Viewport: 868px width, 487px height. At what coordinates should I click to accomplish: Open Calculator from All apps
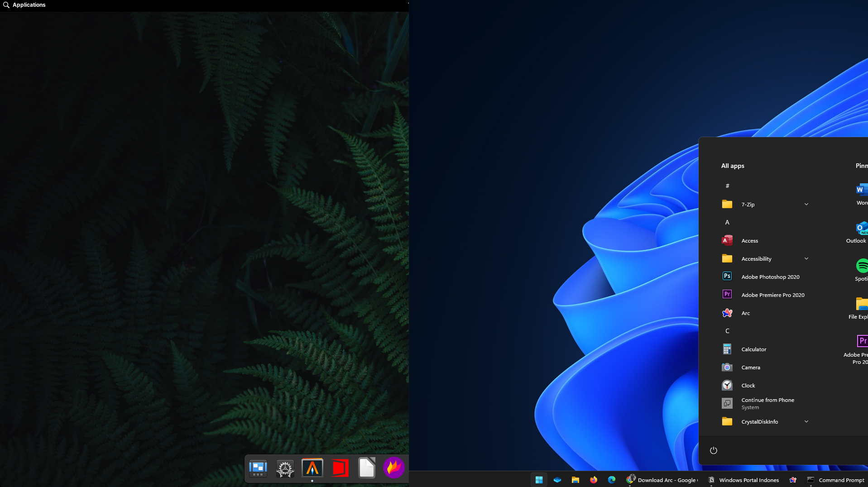click(753, 349)
